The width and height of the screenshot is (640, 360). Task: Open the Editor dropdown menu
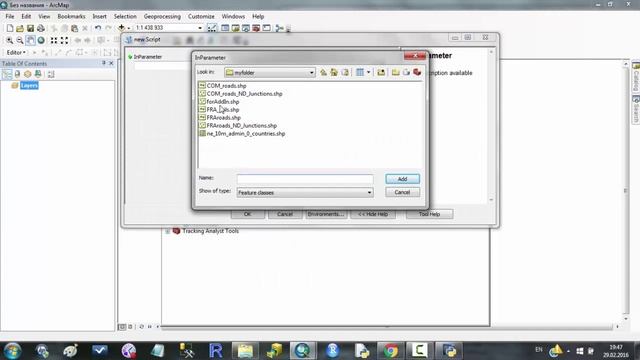click(x=16, y=52)
